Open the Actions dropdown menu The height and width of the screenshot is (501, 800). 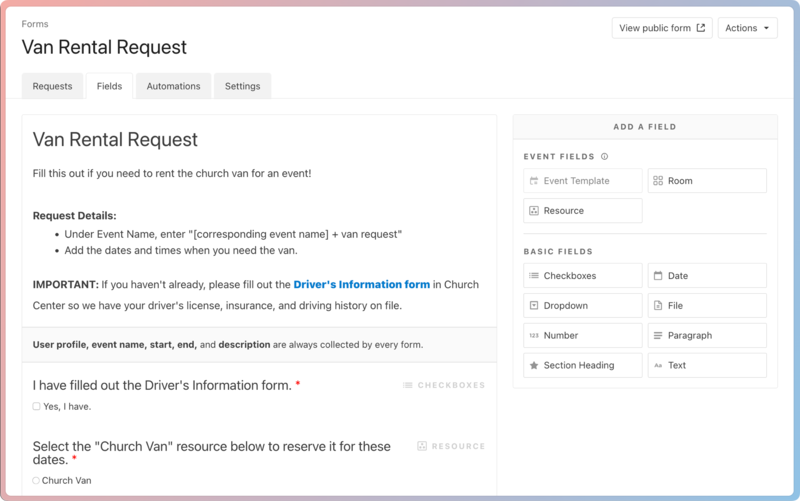(x=747, y=28)
